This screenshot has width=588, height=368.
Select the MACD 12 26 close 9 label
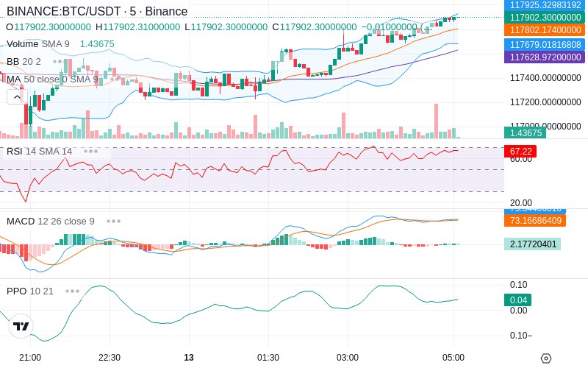click(x=51, y=222)
